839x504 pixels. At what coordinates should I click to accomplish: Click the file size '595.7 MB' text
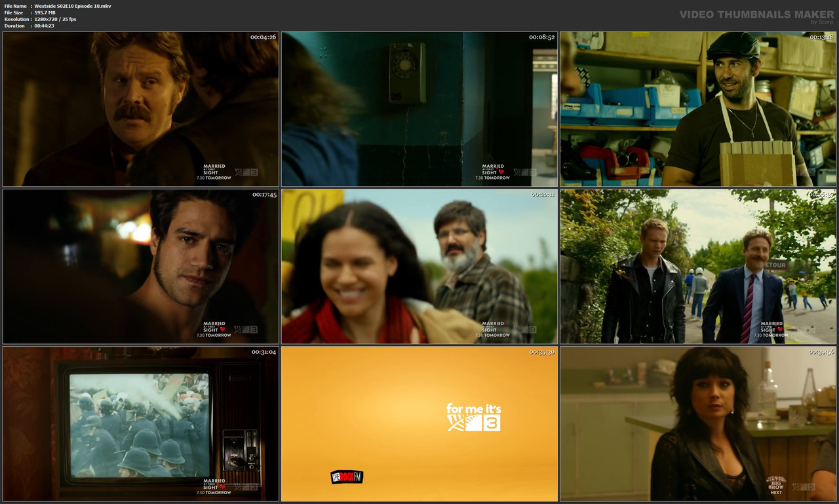tap(45, 12)
